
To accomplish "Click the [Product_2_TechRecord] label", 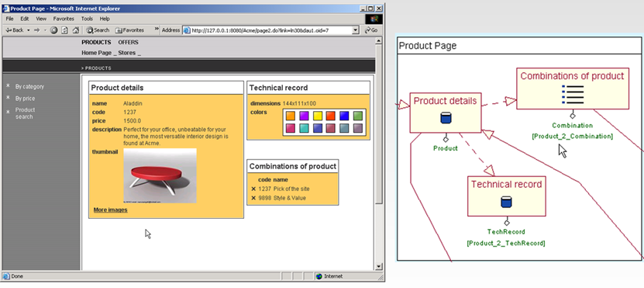I will [x=506, y=243].
